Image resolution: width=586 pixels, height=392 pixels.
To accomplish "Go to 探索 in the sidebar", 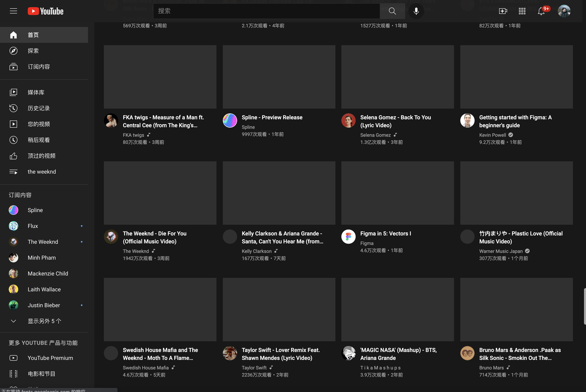I will (x=33, y=51).
